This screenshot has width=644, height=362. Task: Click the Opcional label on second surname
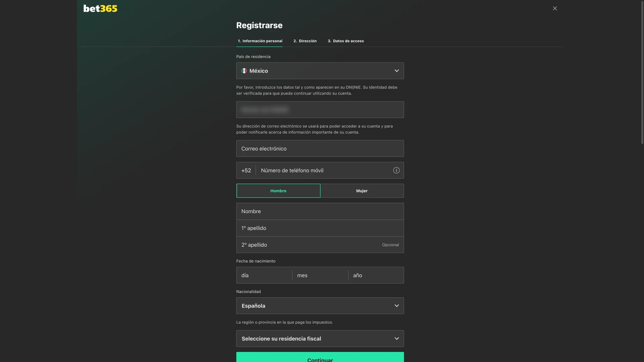coord(390,245)
